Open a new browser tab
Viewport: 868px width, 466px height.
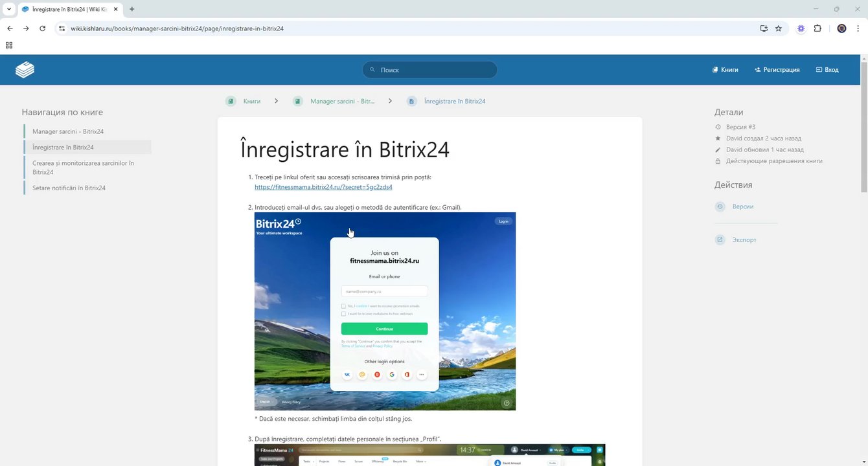coord(131,9)
